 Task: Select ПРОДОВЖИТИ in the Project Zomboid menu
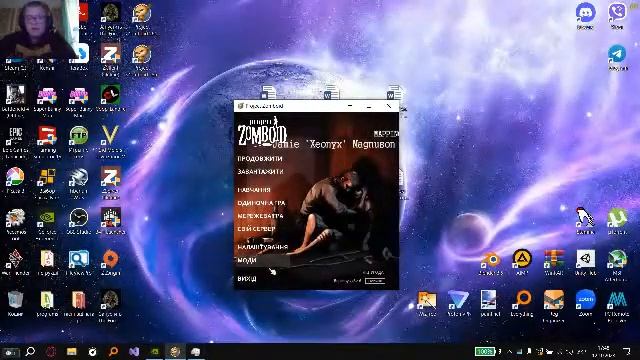260,158
